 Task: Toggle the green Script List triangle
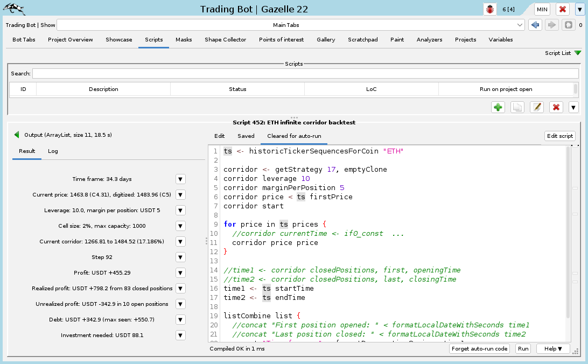(x=578, y=53)
